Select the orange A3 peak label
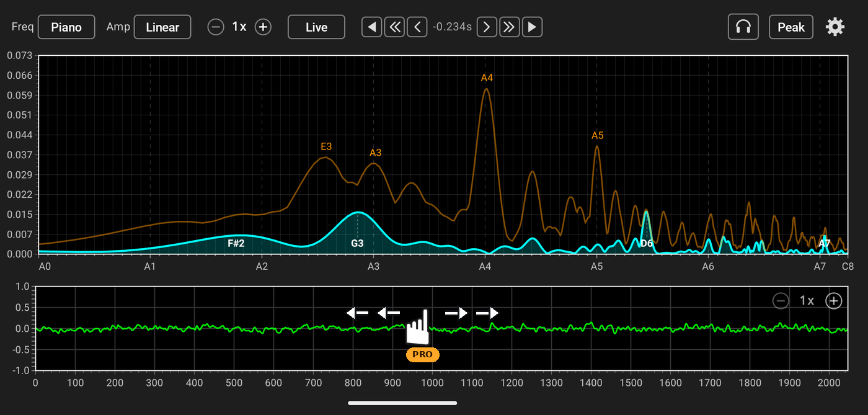868x415 pixels. click(375, 153)
